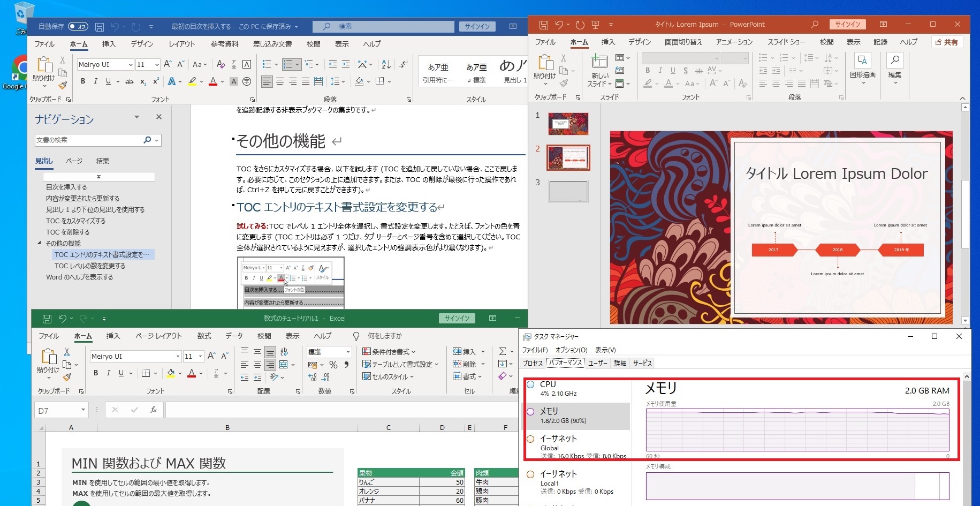Click the Excel yellow fill color icon
This screenshot has width=980, height=506.
[171, 373]
